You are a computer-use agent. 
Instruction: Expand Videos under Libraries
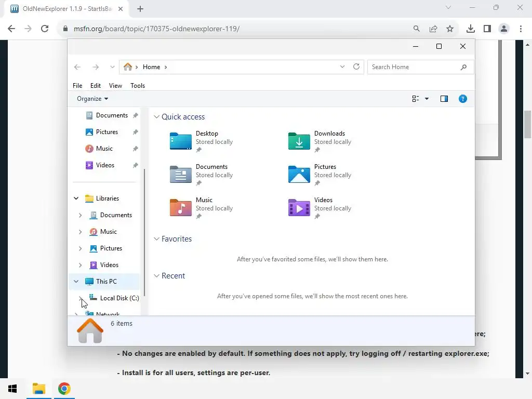tap(81, 265)
